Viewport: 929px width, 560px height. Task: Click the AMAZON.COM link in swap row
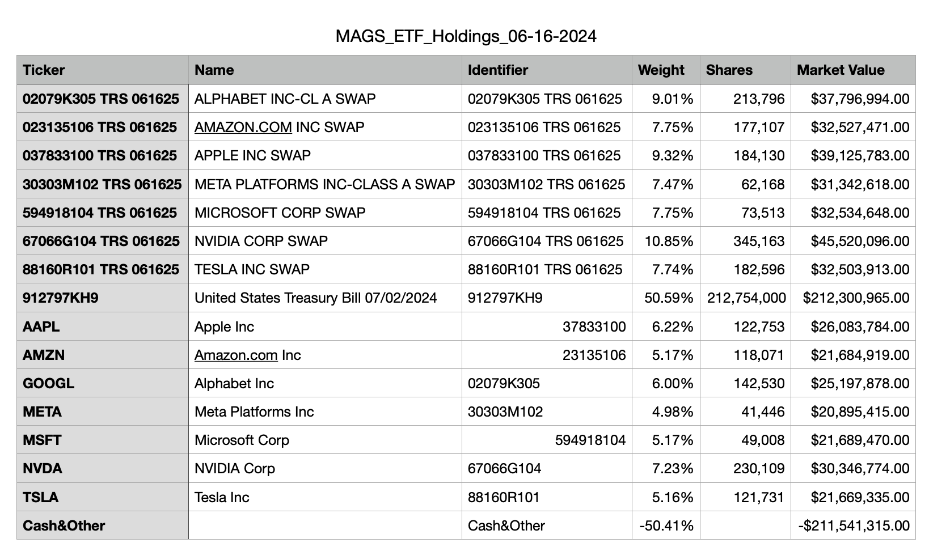coord(243,127)
